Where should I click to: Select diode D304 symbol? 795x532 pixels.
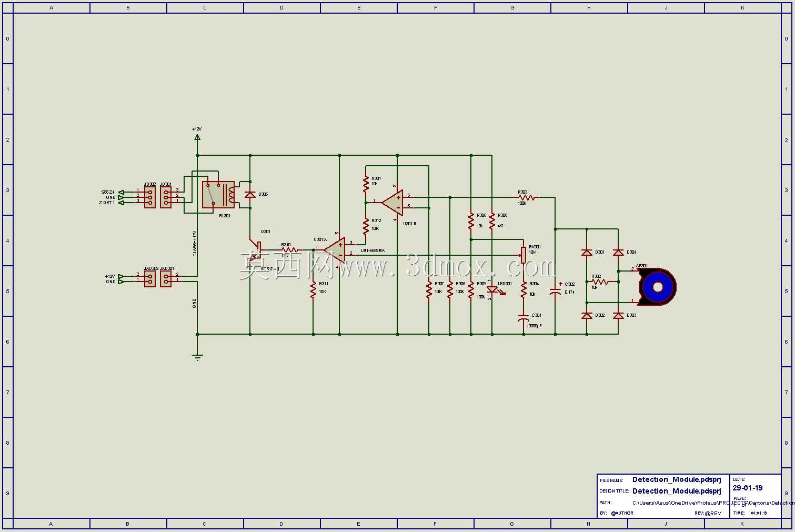(x=618, y=253)
